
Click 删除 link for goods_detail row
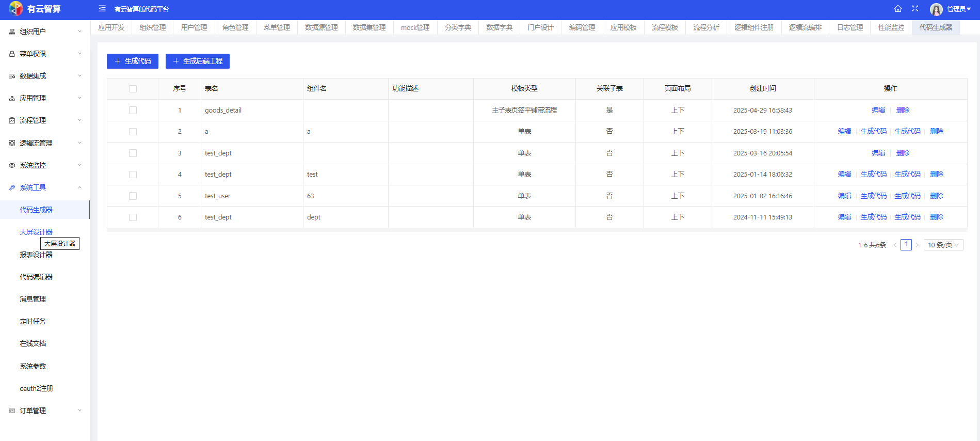tap(903, 110)
